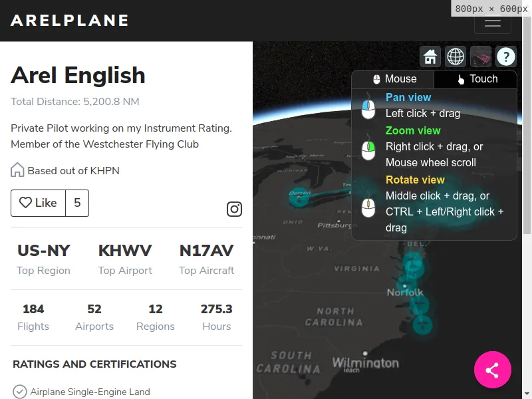
Task: Click the house icon beside KHPN
Action: (x=17, y=170)
